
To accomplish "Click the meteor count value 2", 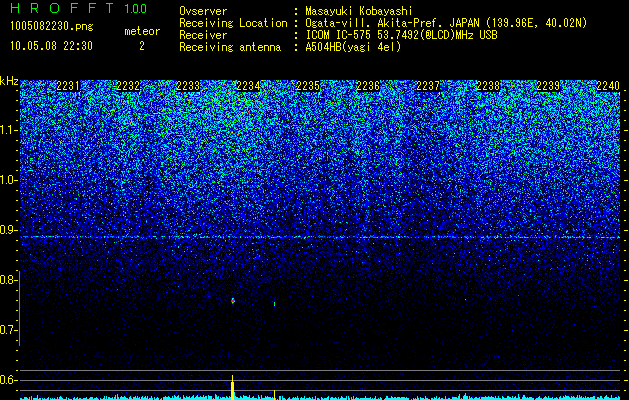I will [x=142, y=46].
